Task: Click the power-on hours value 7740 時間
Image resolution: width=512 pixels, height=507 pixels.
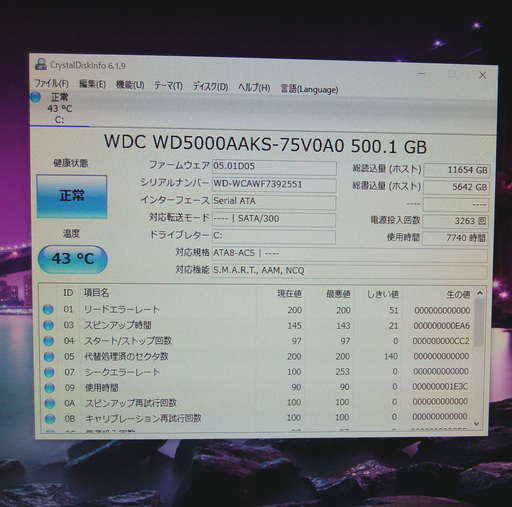Action: click(455, 238)
